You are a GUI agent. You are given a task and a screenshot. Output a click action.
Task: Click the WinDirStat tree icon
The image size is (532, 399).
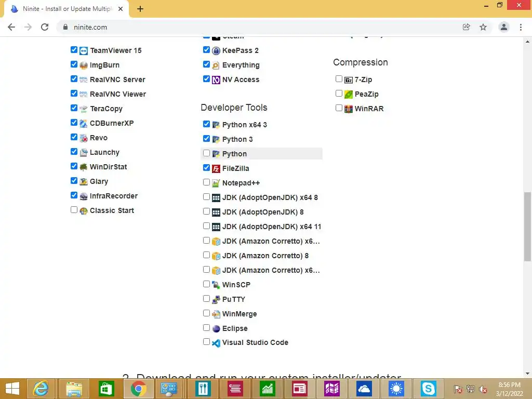(84, 167)
